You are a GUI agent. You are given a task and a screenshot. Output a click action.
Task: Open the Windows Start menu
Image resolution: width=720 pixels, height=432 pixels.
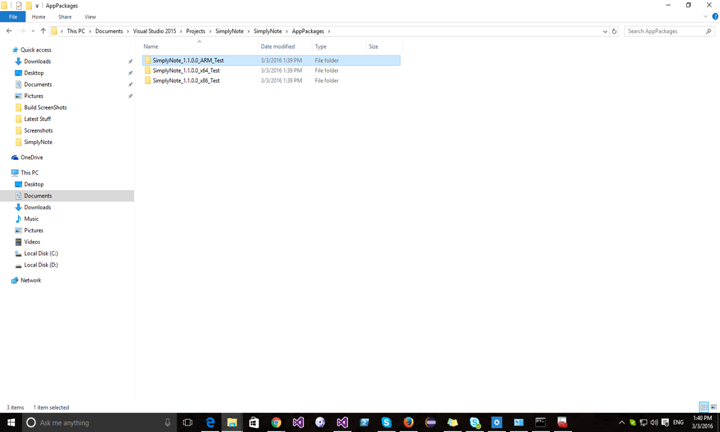(x=11, y=422)
